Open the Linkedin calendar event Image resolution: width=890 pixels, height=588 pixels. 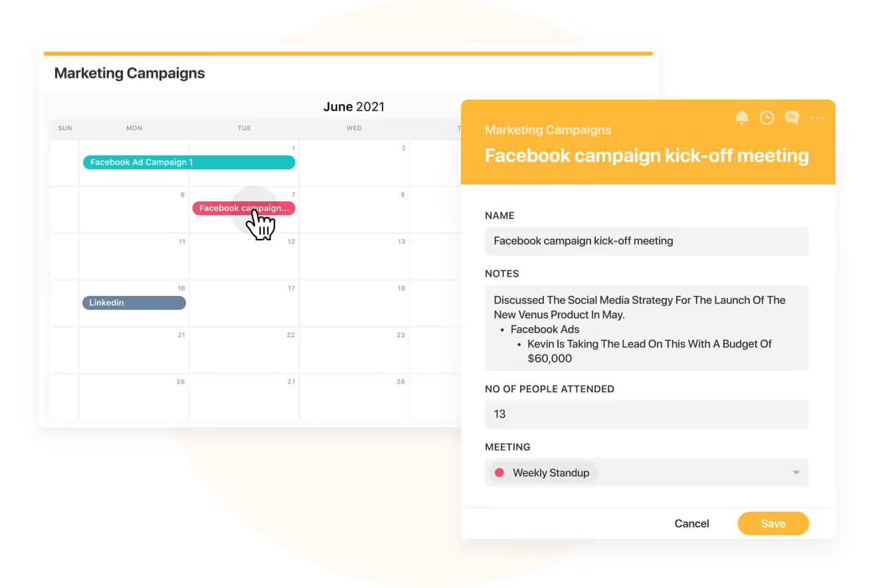tap(133, 303)
